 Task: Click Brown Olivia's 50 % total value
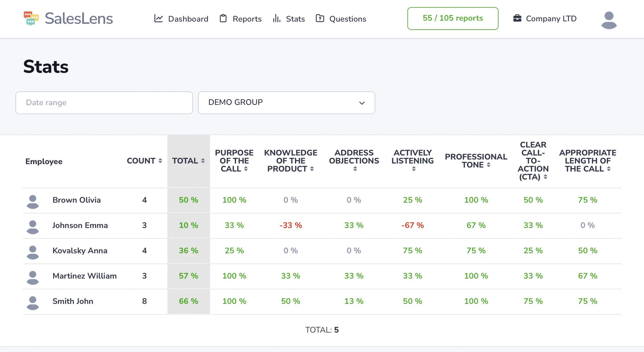[188, 200]
